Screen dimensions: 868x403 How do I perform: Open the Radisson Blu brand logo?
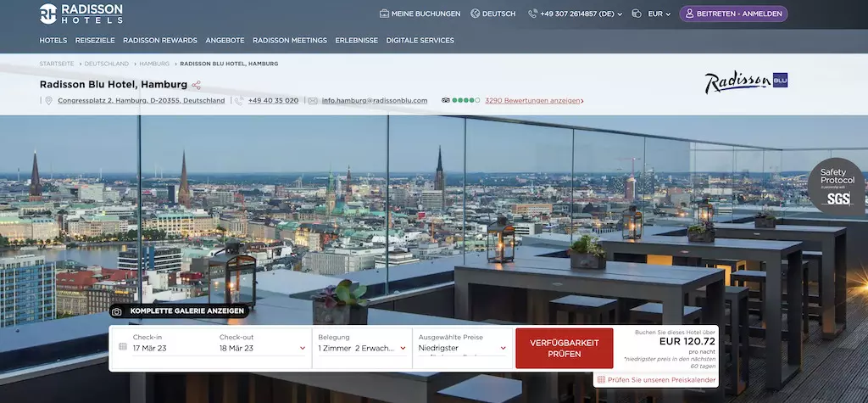746,82
